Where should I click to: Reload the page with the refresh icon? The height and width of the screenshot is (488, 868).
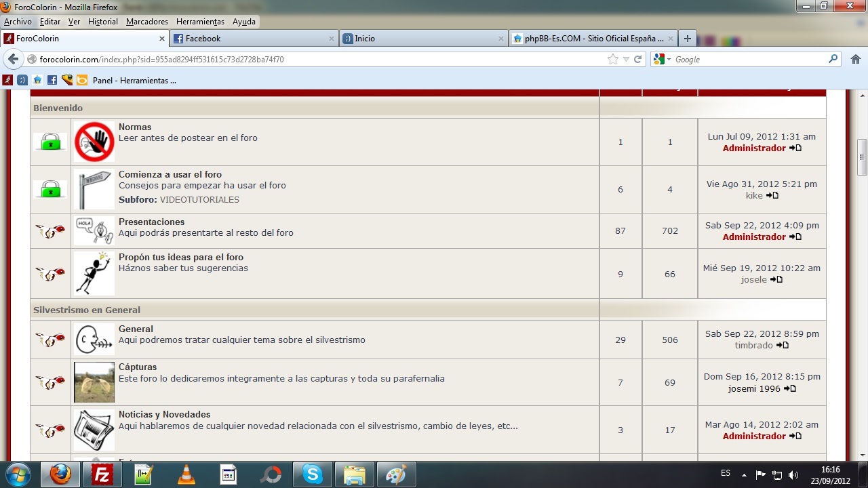(x=637, y=60)
